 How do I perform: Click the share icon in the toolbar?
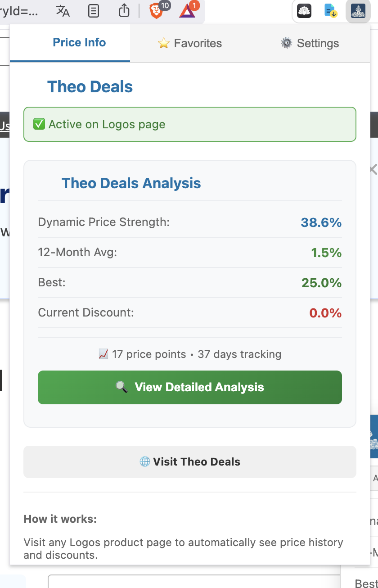click(x=124, y=11)
